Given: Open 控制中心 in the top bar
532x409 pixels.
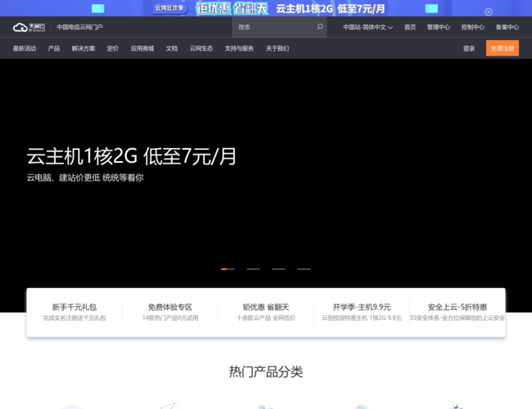Looking at the screenshot, I should [x=472, y=27].
